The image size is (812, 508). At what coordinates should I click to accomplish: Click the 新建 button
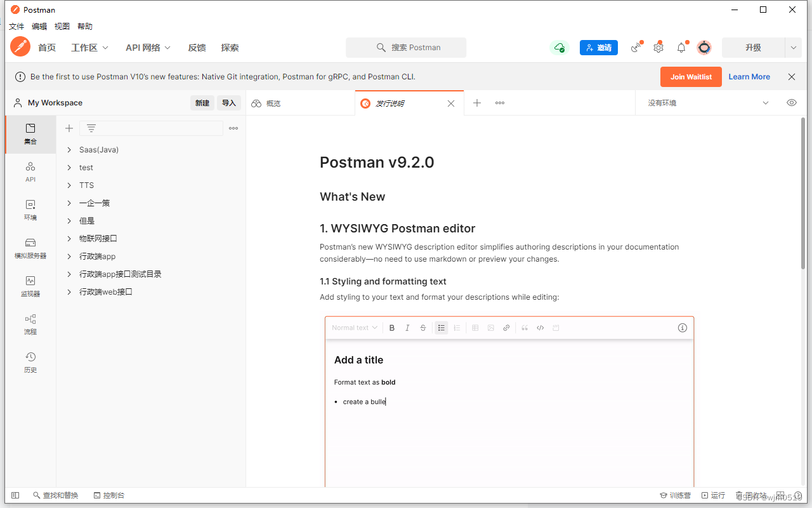(x=202, y=103)
